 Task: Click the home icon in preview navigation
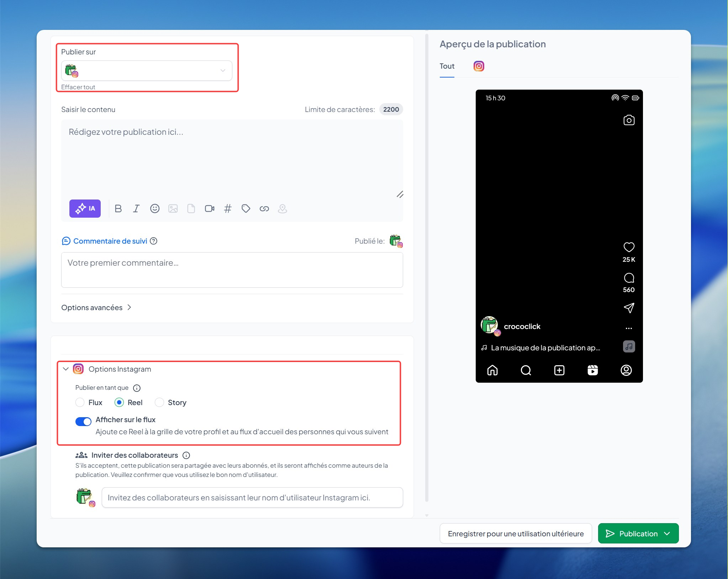click(x=492, y=370)
